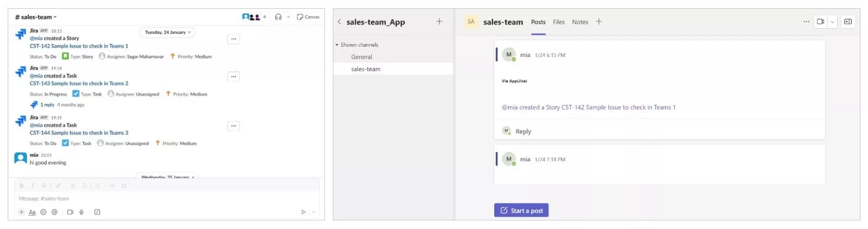Switch to the Notes tab in Teams
The image size is (868, 229).
(580, 22)
